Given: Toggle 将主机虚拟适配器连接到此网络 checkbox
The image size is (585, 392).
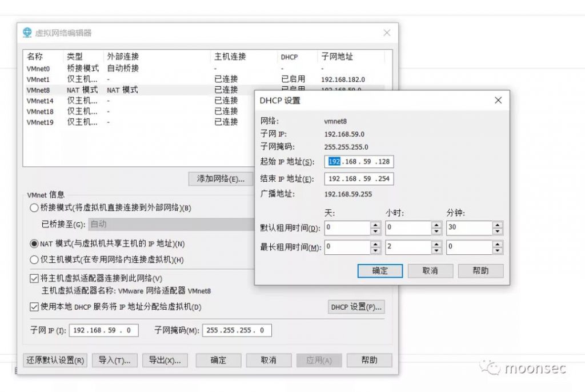Looking at the screenshot, I should (34, 278).
